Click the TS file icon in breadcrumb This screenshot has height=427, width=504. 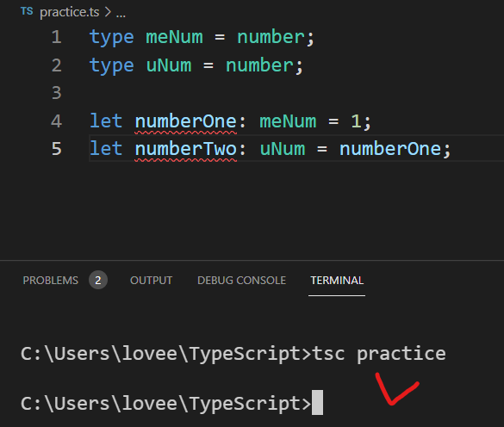[27, 11]
